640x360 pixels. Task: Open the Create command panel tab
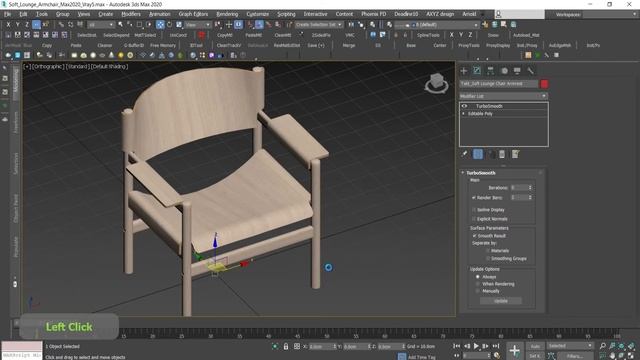coord(464,71)
